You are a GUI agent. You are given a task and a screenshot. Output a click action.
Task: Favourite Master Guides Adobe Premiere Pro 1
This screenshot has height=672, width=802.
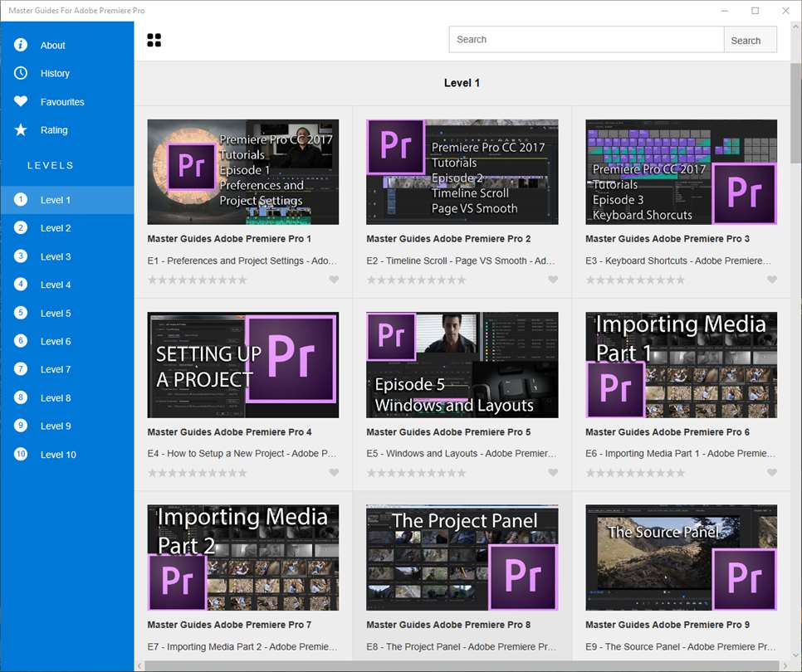(x=334, y=280)
